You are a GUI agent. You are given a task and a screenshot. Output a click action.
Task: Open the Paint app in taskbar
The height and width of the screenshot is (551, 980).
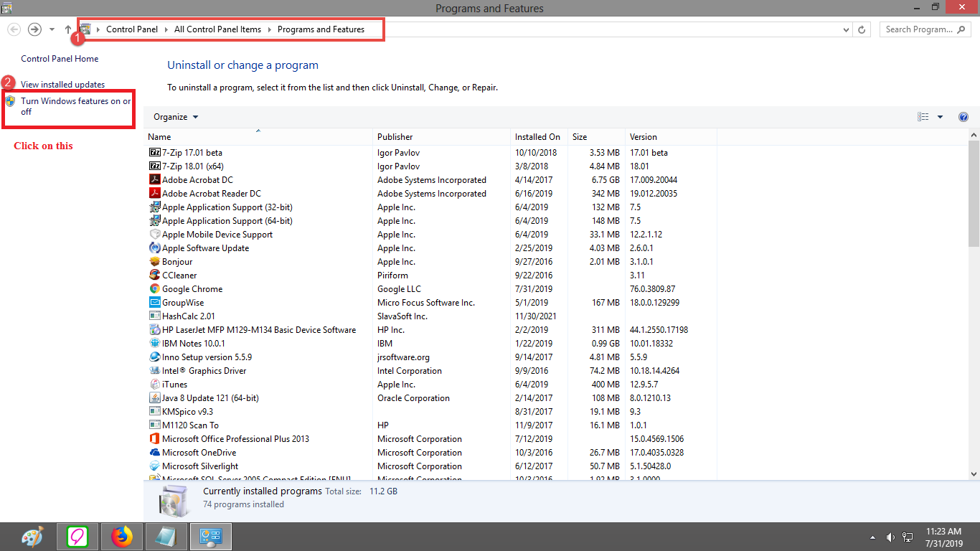(x=32, y=537)
